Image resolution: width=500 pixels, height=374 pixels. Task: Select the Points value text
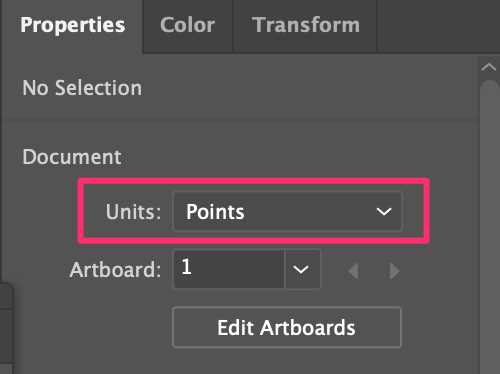(215, 212)
